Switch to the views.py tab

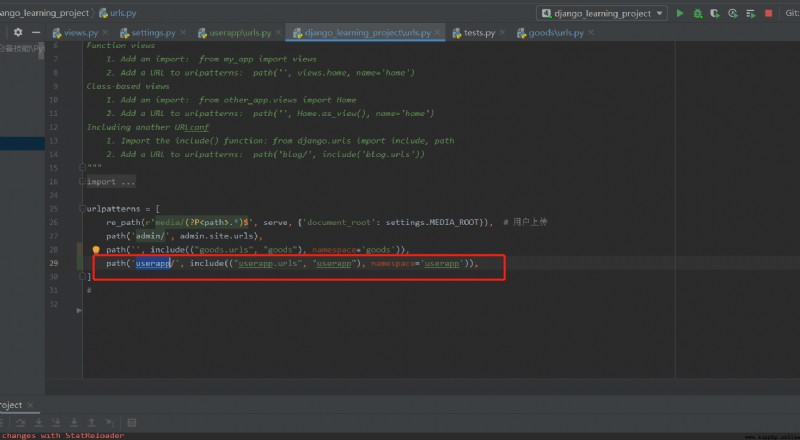(x=81, y=33)
